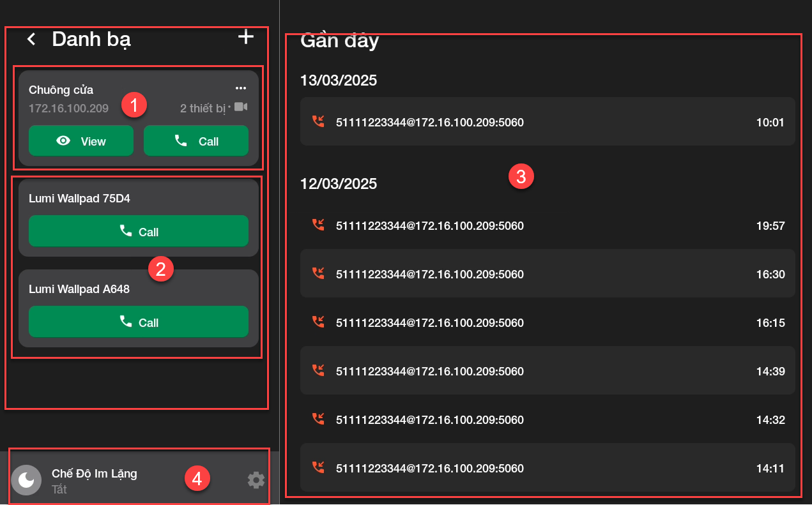Image resolution: width=812 pixels, height=505 pixels.
Task: Call Lumi Wallpad 75D4
Action: [x=139, y=231]
